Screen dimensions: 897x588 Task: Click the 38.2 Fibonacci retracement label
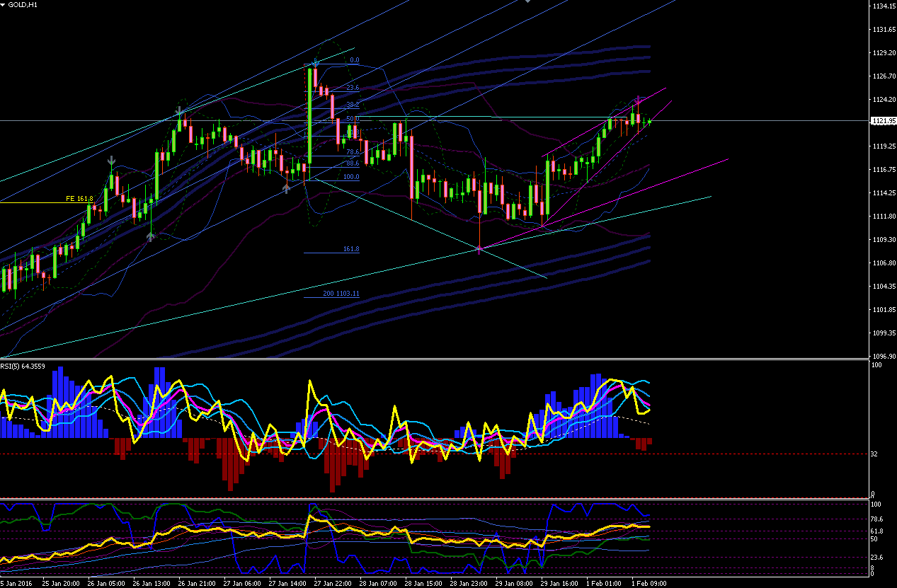(353, 103)
